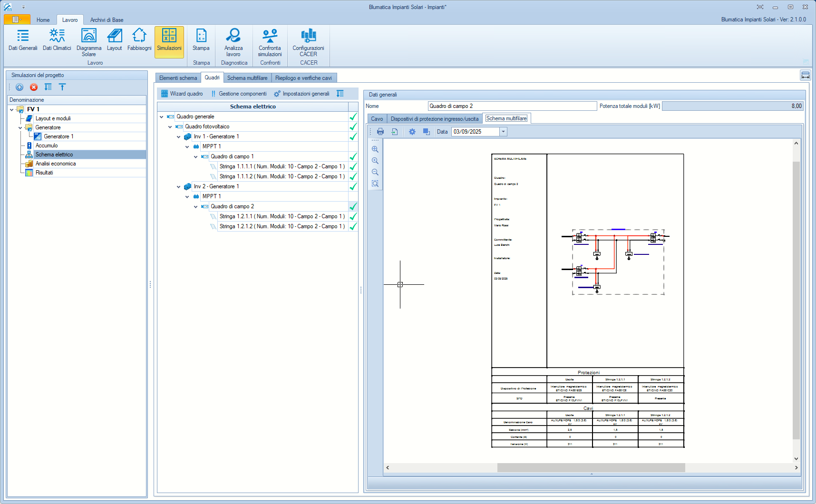Collapse the Inv 2 - Generatore 1 node
This screenshot has height=504, width=816.
(179, 187)
